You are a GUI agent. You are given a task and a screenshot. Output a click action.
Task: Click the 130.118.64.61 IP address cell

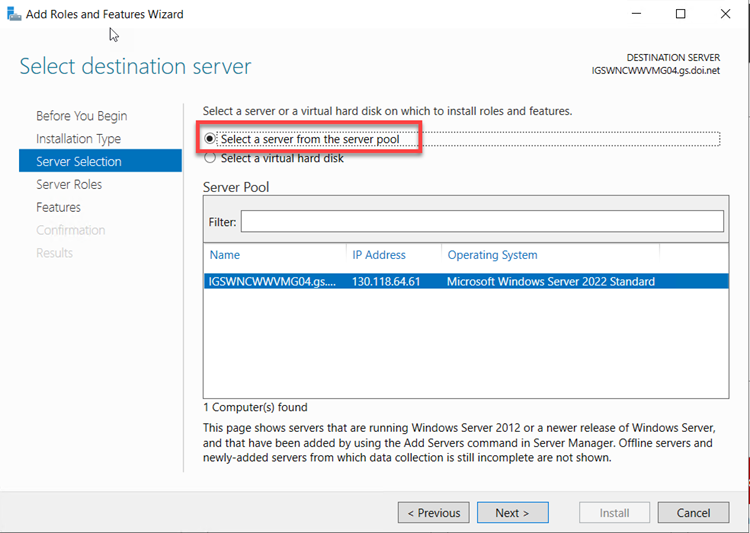click(386, 281)
